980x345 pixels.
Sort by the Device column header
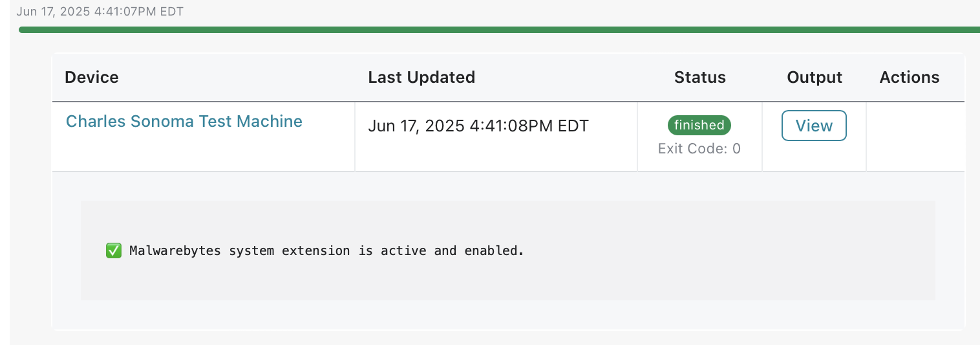[92, 77]
